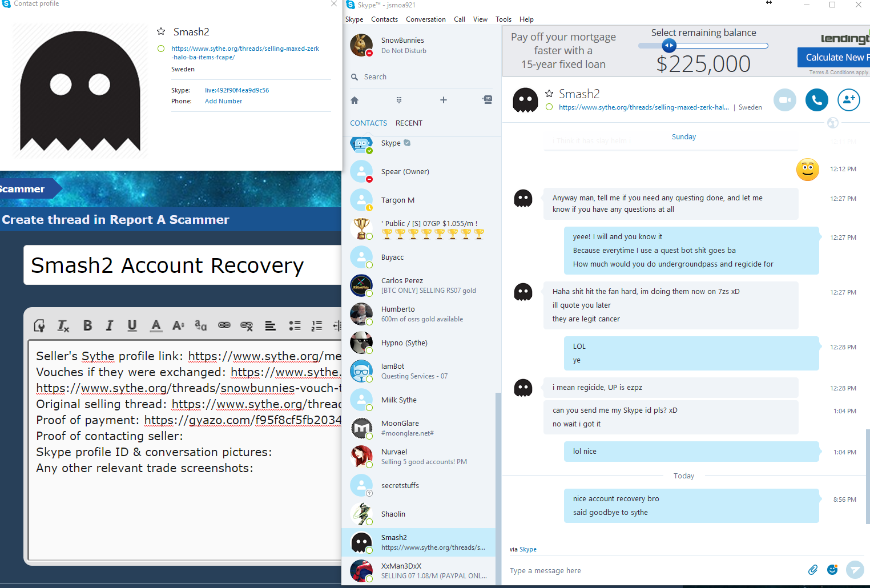Open the text color picker in editor
Screen dimensions: 870x588
[x=156, y=325]
